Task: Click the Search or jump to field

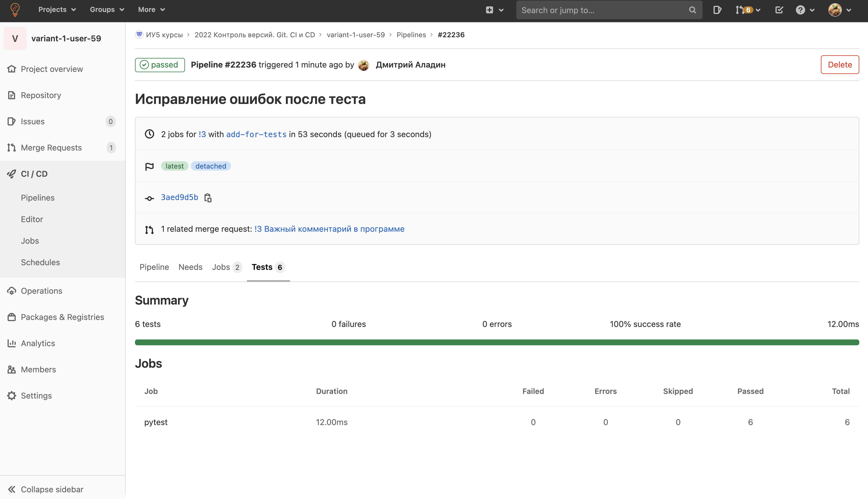Action: tap(603, 10)
